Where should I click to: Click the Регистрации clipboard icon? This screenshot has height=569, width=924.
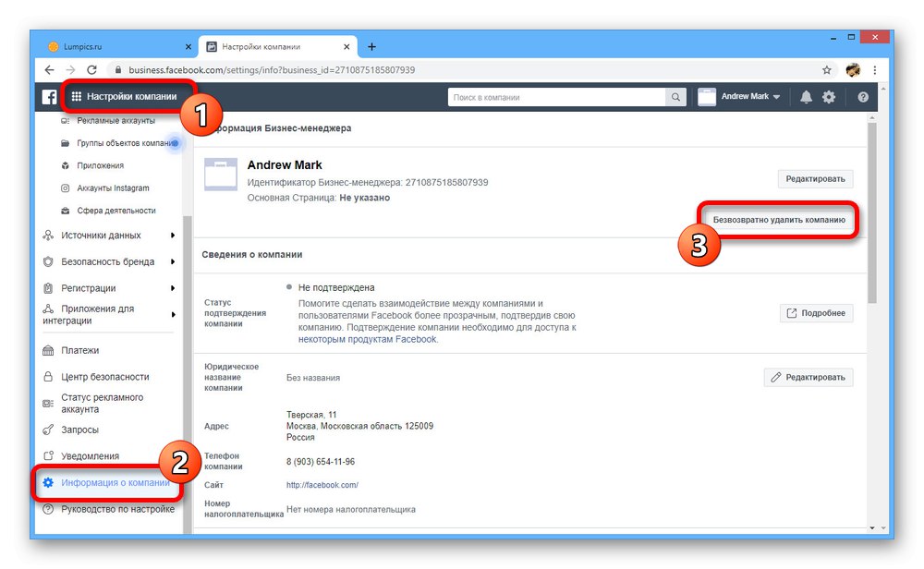(x=48, y=288)
